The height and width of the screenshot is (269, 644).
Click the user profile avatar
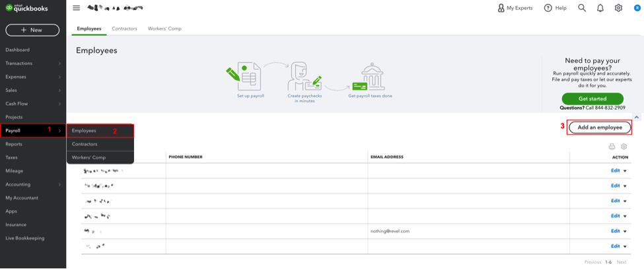pyautogui.click(x=636, y=8)
